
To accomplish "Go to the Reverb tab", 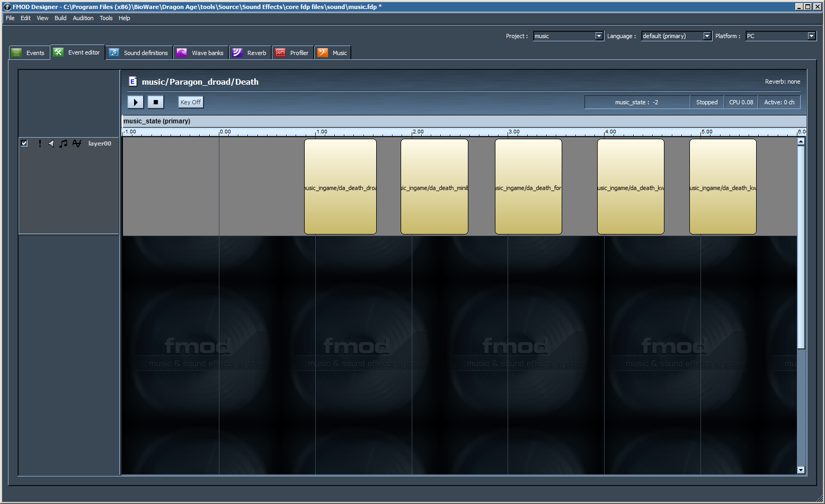I will click(x=251, y=53).
